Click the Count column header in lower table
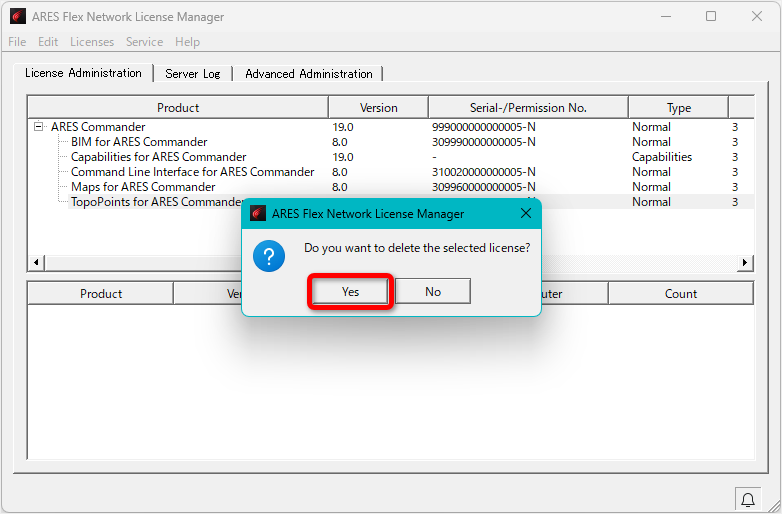The width and height of the screenshot is (782, 514). (681, 294)
